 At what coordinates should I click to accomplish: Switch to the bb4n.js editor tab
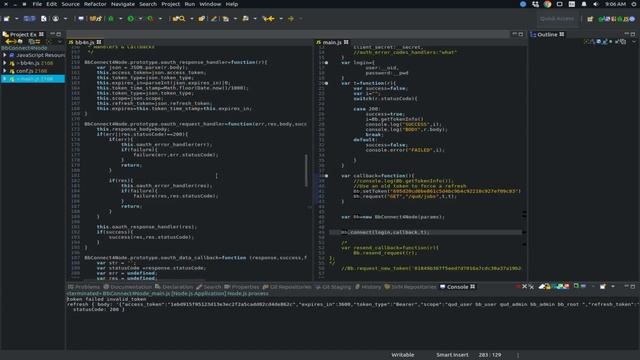click(x=84, y=42)
